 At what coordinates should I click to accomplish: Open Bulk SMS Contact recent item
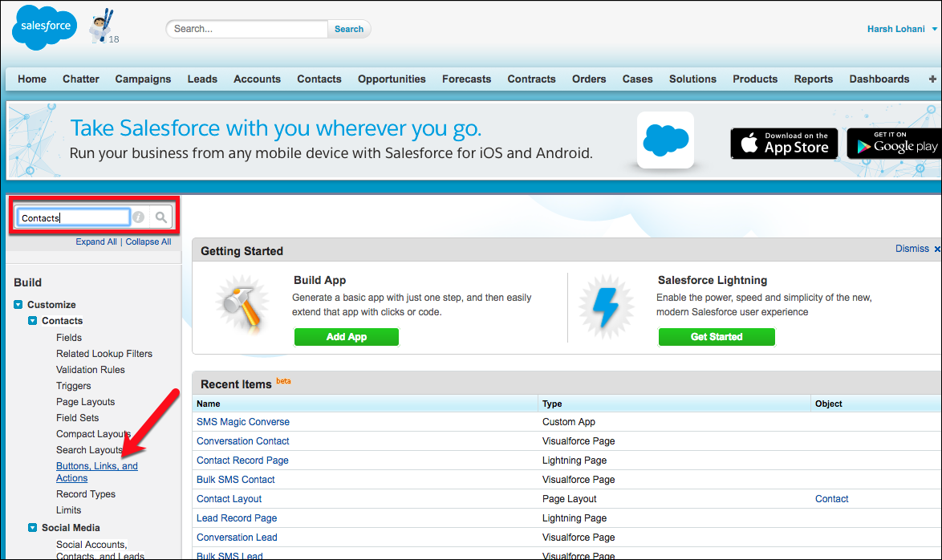point(236,480)
